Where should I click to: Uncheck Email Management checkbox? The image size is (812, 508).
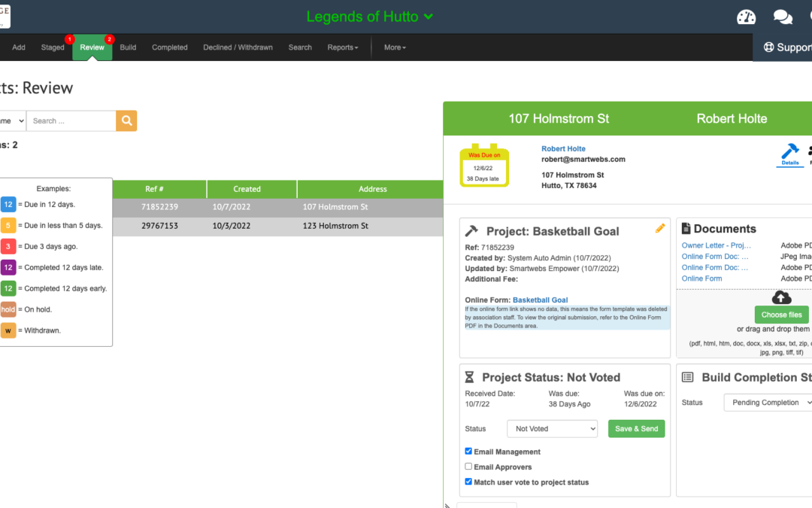[x=468, y=452]
